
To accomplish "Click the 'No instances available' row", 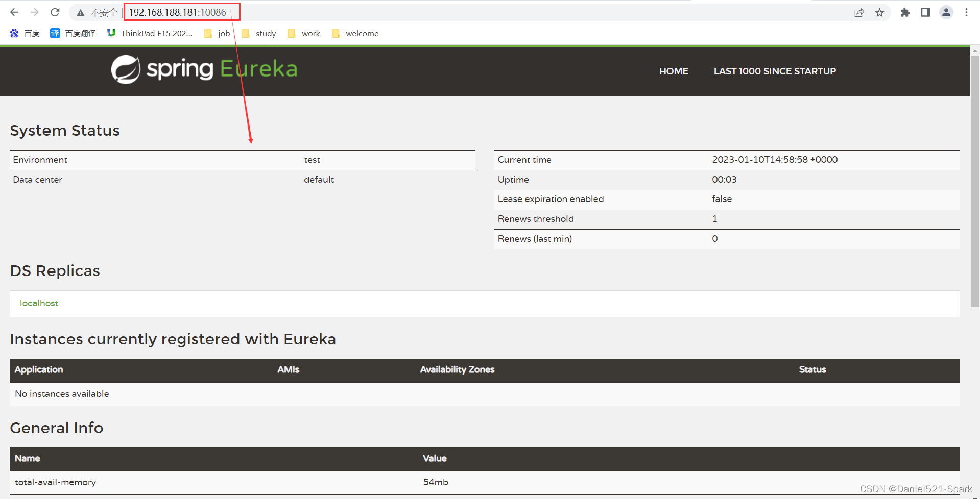I will pyautogui.click(x=485, y=394).
